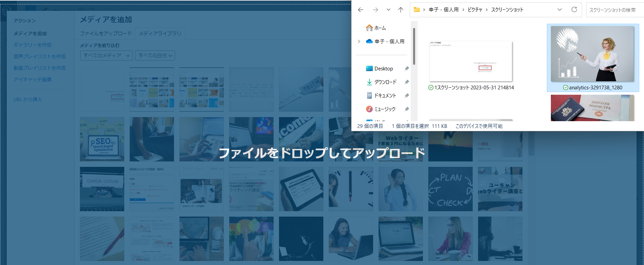The width and height of the screenshot is (644, 265).
Task: Open ダウンロード in the Explorer quick access
Action: (381, 82)
